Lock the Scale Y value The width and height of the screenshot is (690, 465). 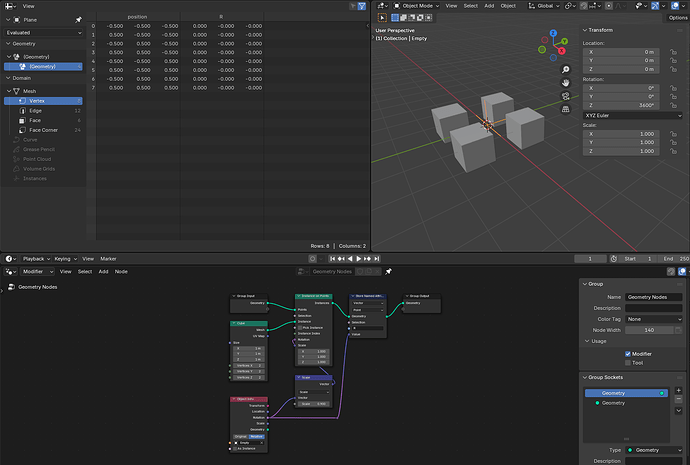(673, 143)
